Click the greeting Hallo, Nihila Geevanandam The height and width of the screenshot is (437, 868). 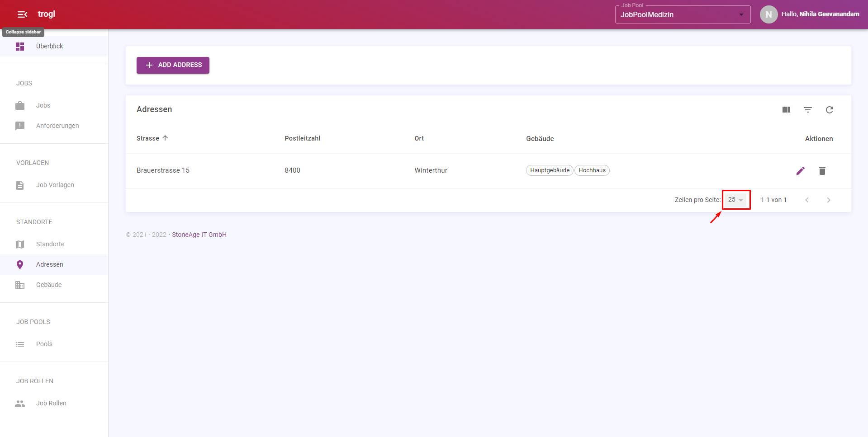click(820, 14)
